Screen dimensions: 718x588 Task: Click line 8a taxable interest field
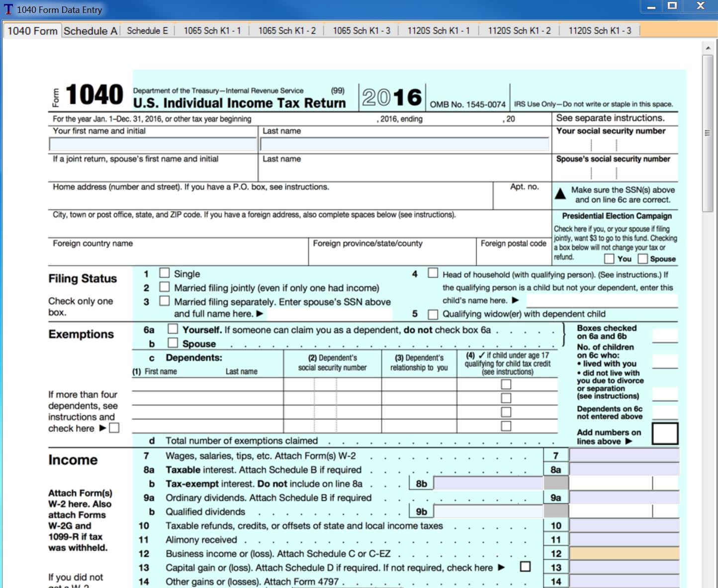click(624, 469)
